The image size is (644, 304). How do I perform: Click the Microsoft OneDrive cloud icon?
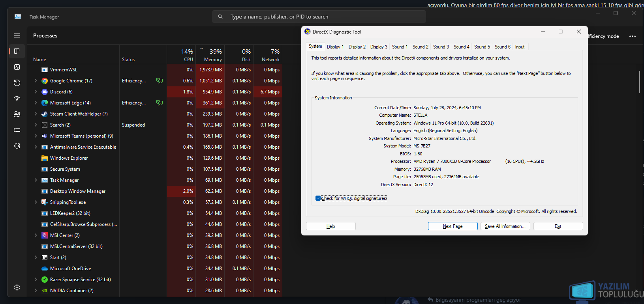pos(45,269)
